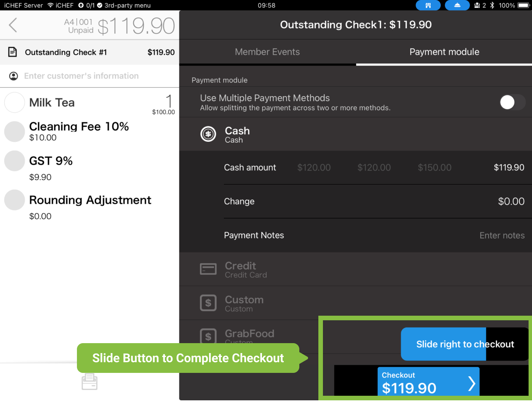This screenshot has width=532, height=403.
Task: Click the customer profile icon
Action: coord(13,76)
